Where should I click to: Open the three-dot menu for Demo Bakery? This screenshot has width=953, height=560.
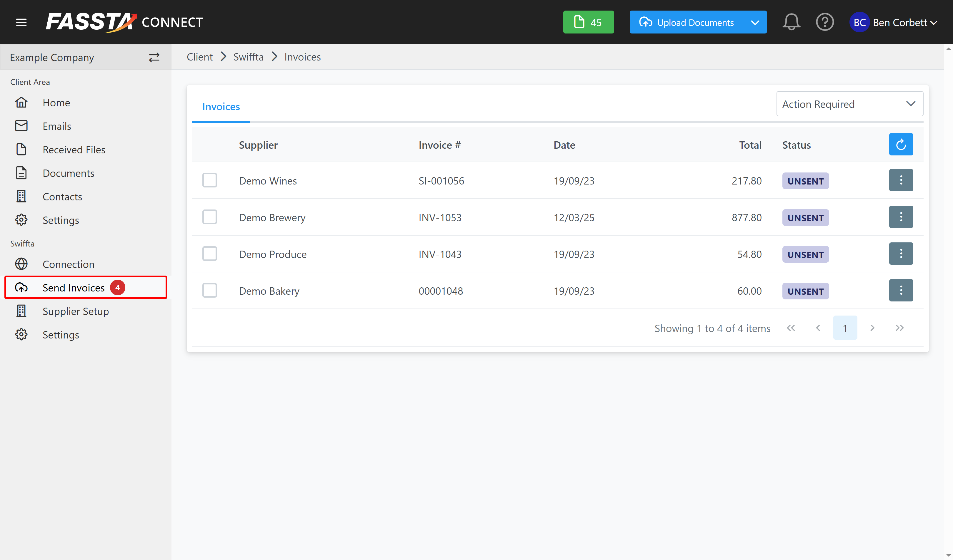pos(900,291)
